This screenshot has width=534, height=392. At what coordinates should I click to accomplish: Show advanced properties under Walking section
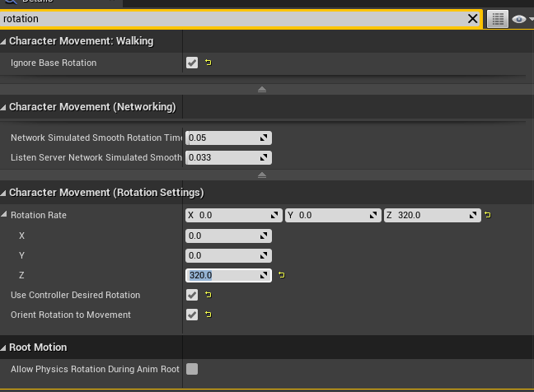coord(262,89)
